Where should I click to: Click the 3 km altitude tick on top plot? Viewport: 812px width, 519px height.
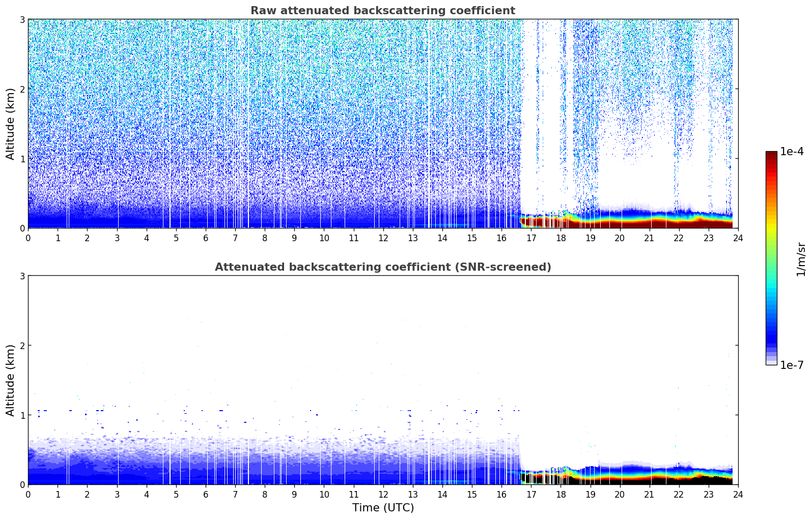click(x=22, y=19)
